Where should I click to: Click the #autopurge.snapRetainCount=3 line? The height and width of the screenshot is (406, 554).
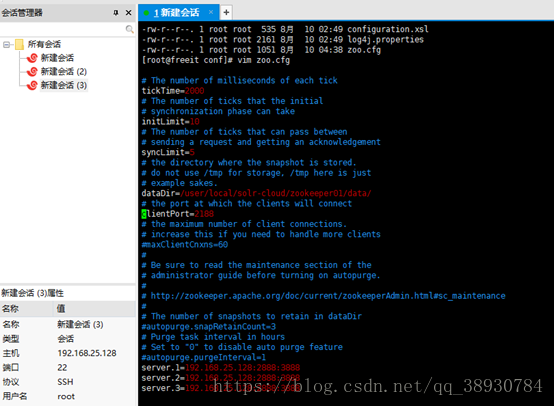[x=209, y=326]
